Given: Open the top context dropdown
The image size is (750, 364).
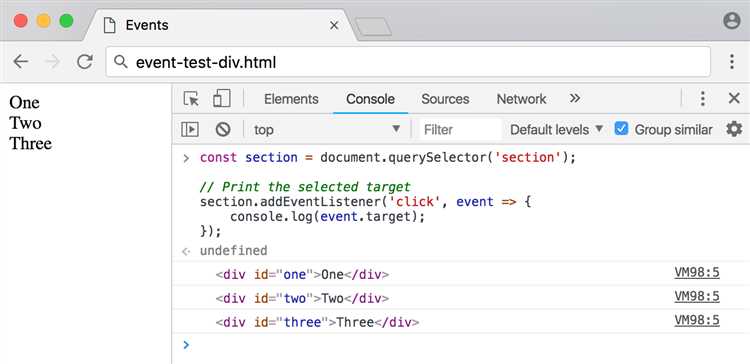Looking at the screenshot, I should [x=327, y=129].
